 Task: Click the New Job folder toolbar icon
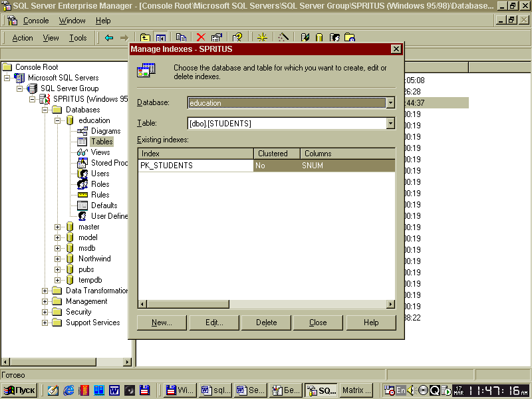tap(350, 38)
